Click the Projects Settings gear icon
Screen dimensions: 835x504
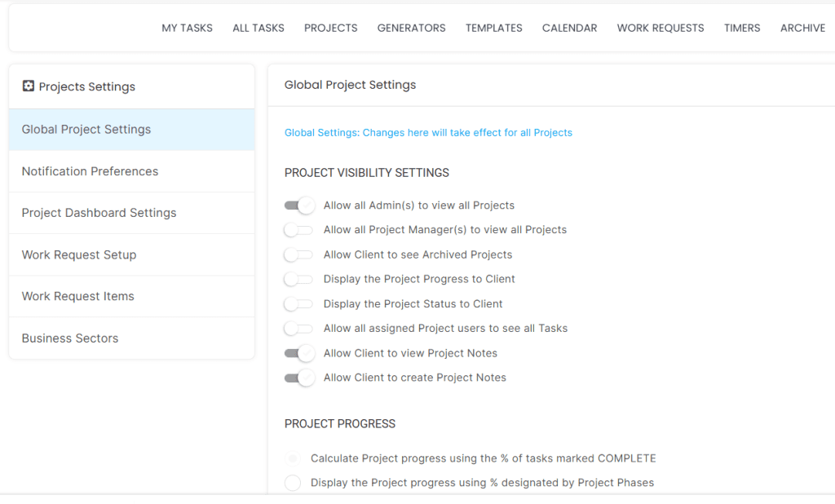point(29,86)
